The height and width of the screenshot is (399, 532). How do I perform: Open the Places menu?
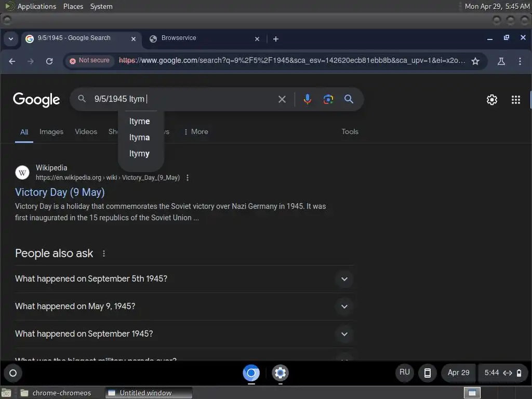tap(73, 6)
